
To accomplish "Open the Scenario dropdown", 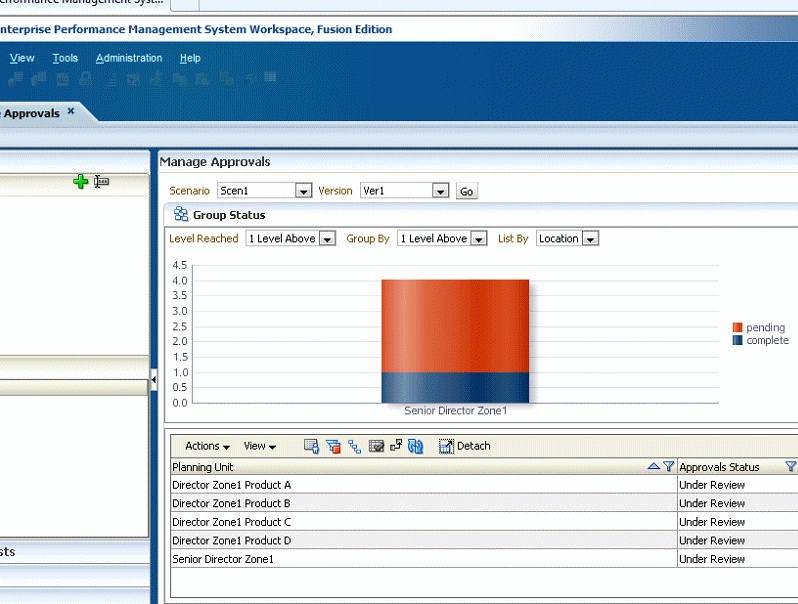I will point(304,191).
